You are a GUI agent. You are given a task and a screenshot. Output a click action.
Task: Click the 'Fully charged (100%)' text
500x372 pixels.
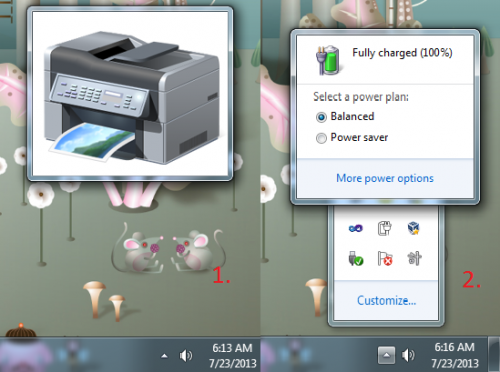tap(402, 53)
